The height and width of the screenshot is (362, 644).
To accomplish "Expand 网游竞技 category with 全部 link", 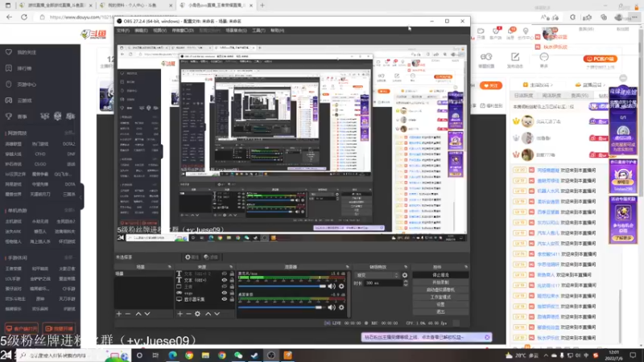I will (x=69, y=133).
